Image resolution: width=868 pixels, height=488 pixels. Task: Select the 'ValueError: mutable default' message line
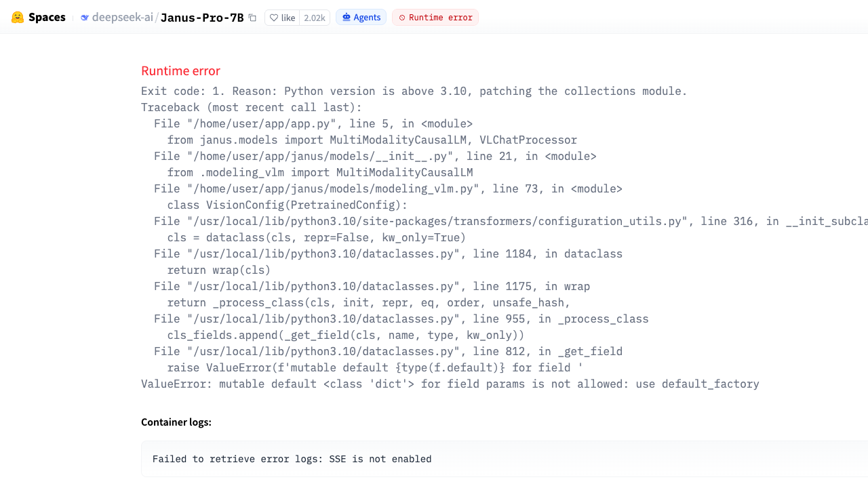coord(450,384)
